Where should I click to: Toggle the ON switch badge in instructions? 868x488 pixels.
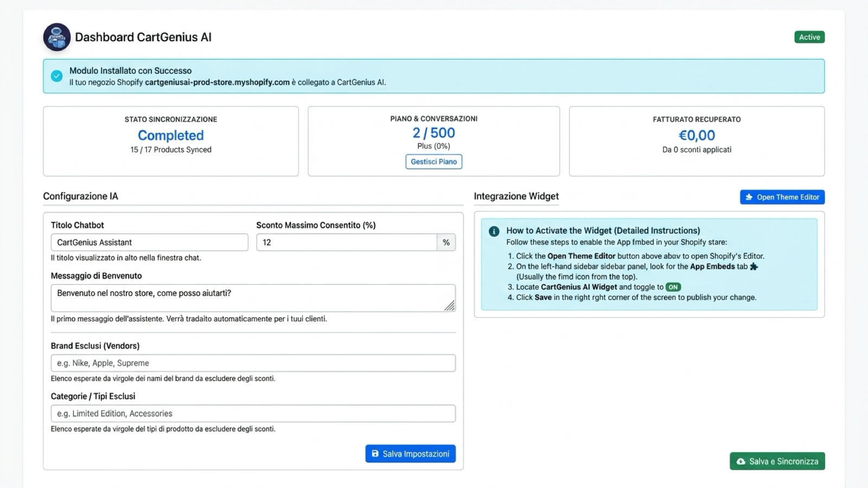coord(673,287)
